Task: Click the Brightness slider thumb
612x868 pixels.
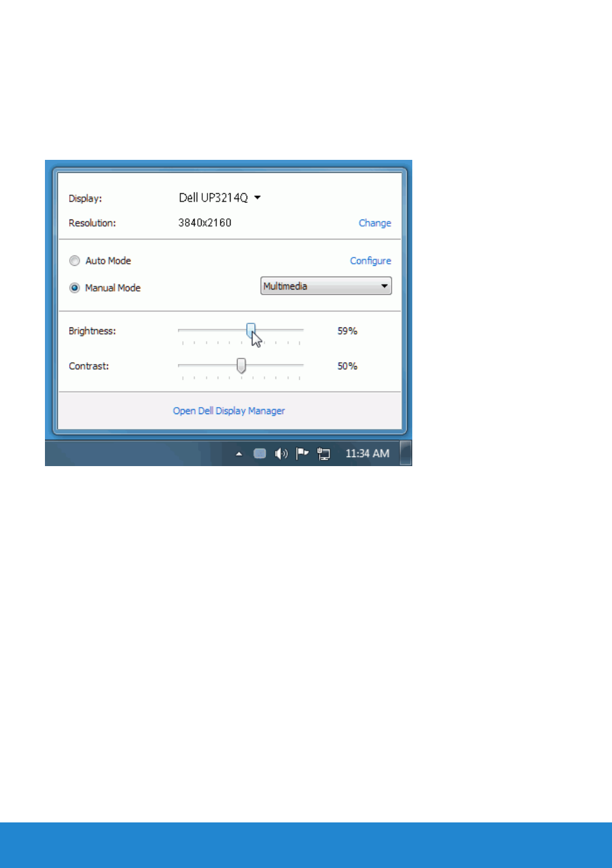Action: pyautogui.click(x=251, y=331)
